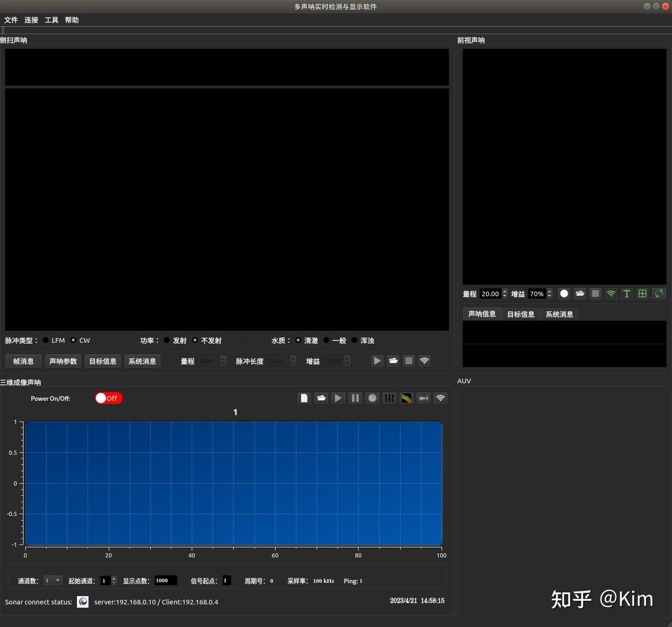Increase 量程 20.00 value with up stepper
Viewport: 672px width, 627px height.
pos(505,291)
